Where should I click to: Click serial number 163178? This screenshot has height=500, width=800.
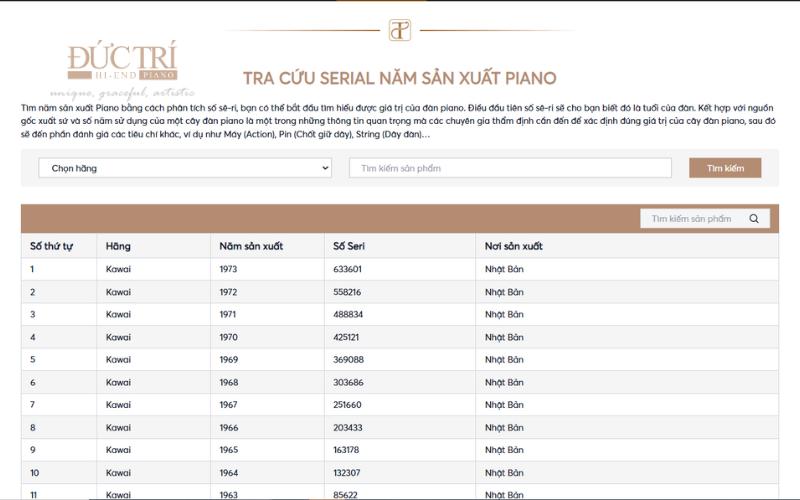click(346, 450)
